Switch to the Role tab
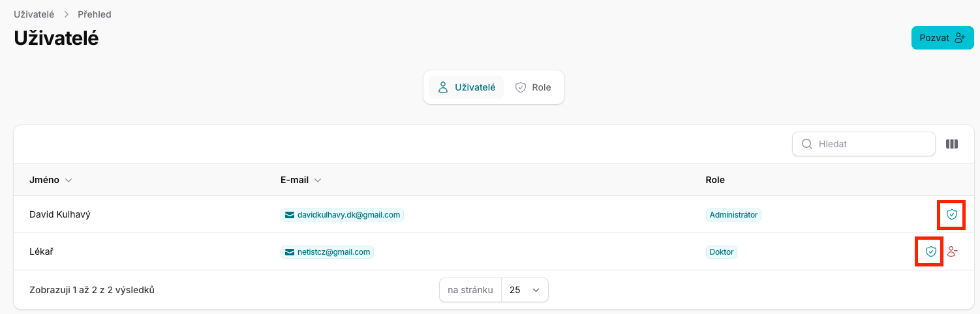 click(x=532, y=87)
